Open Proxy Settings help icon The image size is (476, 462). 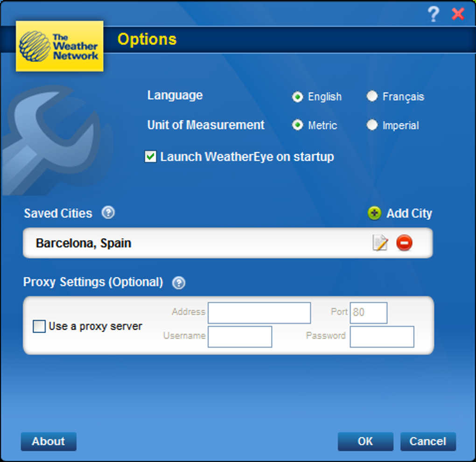178,283
